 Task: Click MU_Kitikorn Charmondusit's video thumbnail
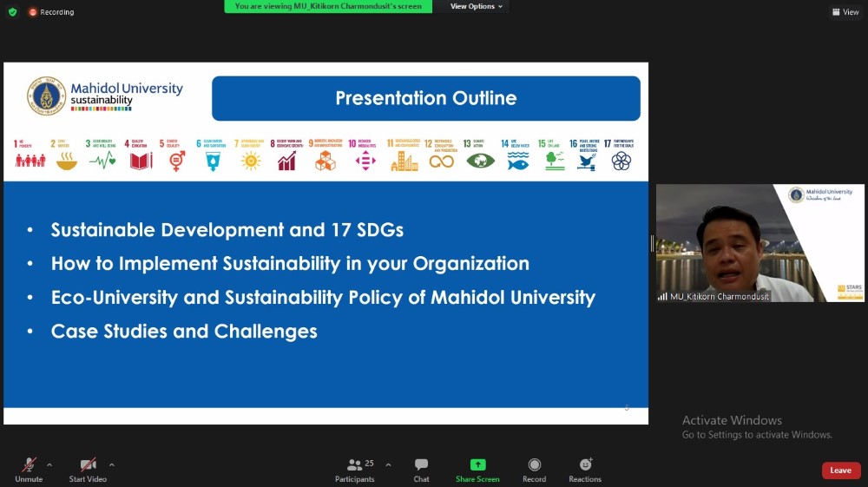[x=760, y=243]
